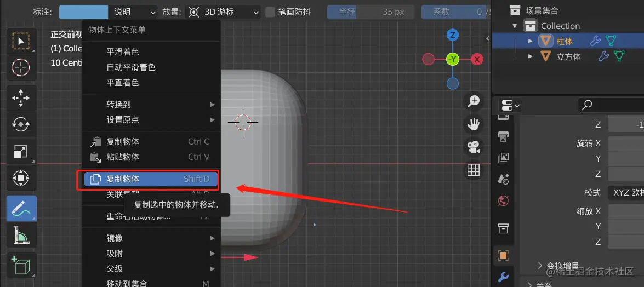644x287 pixels.
Task: Click the 系数 slider field
Action: [x=457, y=12]
